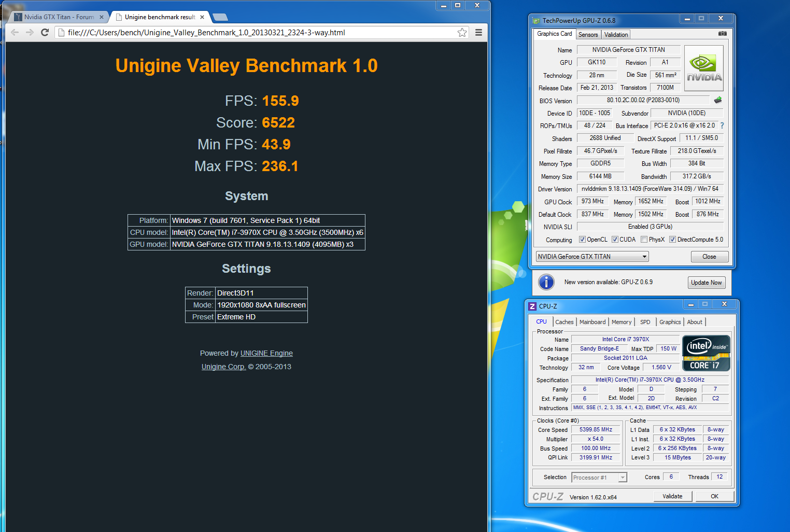The image size is (790, 532).
Task: Click the Core Voltage value 1.560 V
Action: point(661,367)
